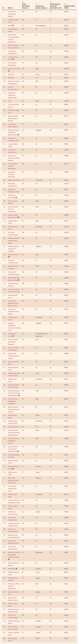Sort by Salary percentage increase arrows
The height and width of the screenshot is (644, 78).
point(29,8)
